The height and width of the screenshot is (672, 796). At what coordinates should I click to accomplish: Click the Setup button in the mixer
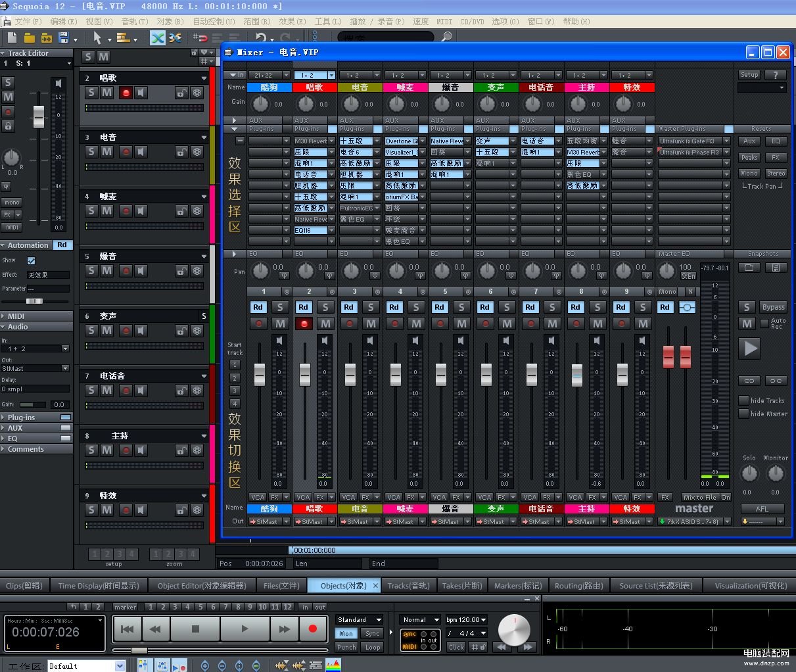(x=749, y=75)
